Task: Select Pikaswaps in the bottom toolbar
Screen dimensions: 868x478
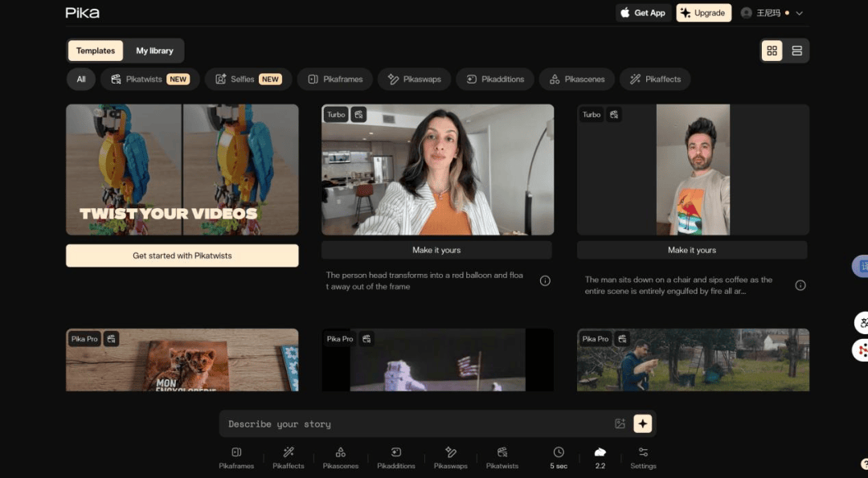Action: point(451,458)
